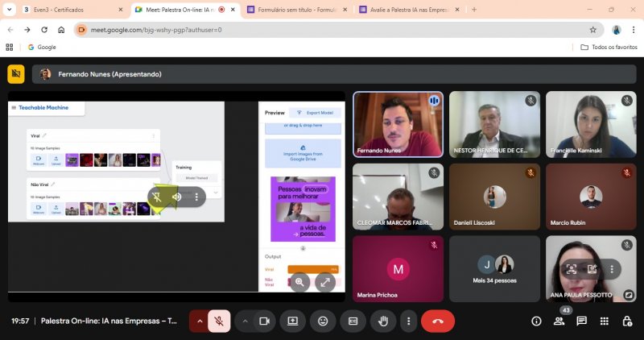Unpin the shared presentation
The height and width of the screenshot is (340, 644).
tap(157, 197)
